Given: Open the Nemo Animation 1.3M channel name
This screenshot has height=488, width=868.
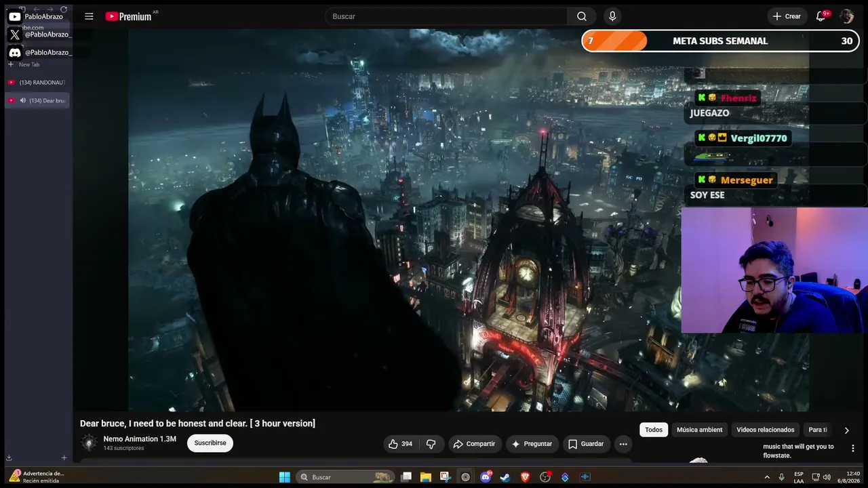Looking at the screenshot, I should (140, 439).
